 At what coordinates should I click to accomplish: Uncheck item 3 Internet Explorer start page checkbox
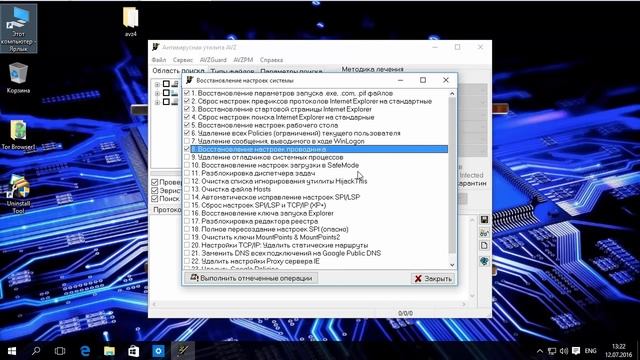187,109
